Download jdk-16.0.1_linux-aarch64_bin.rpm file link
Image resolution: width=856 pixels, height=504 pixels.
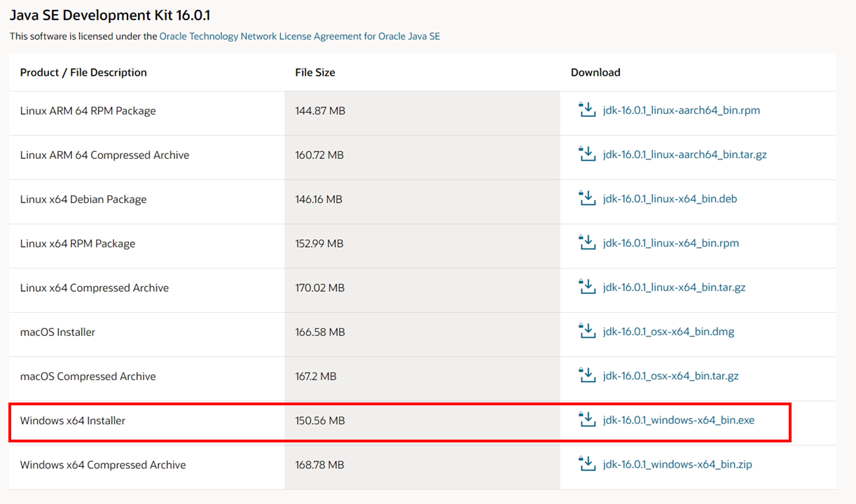pyautogui.click(x=682, y=111)
